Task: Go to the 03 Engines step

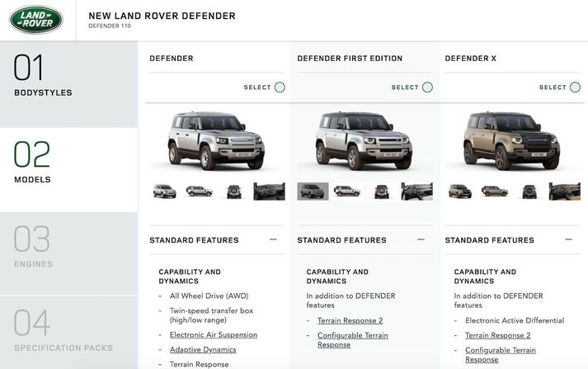Action: pyautogui.click(x=68, y=253)
